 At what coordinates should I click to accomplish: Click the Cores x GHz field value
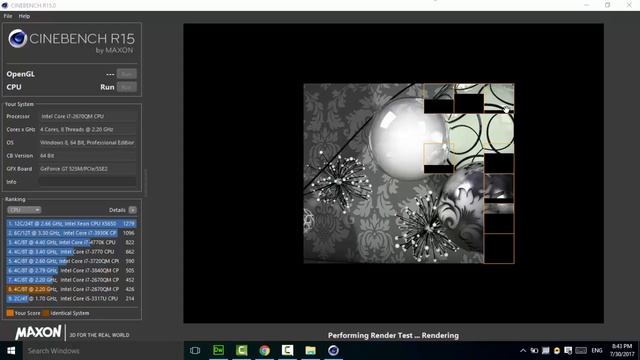tap(88, 129)
